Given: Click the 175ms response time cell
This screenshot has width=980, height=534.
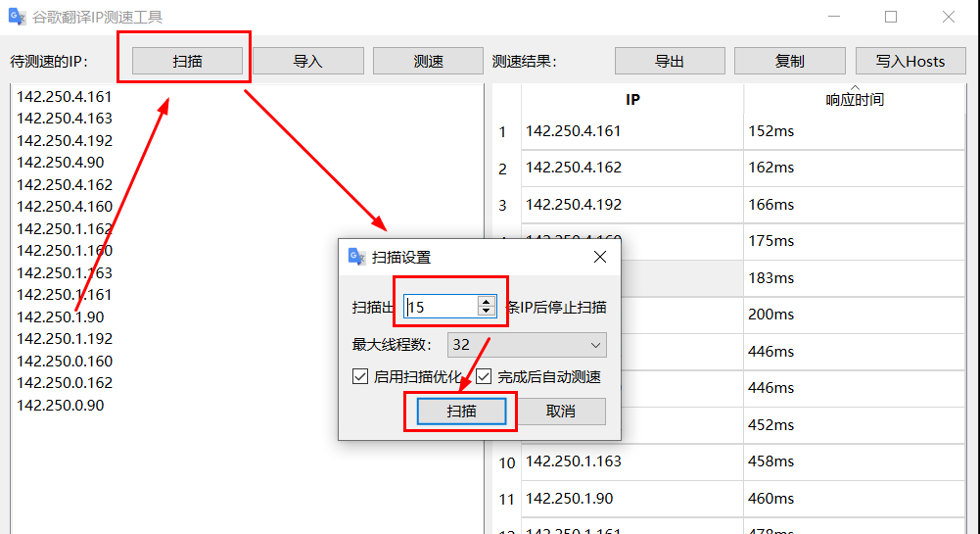Looking at the screenshot, I should [x=855, y=241].
